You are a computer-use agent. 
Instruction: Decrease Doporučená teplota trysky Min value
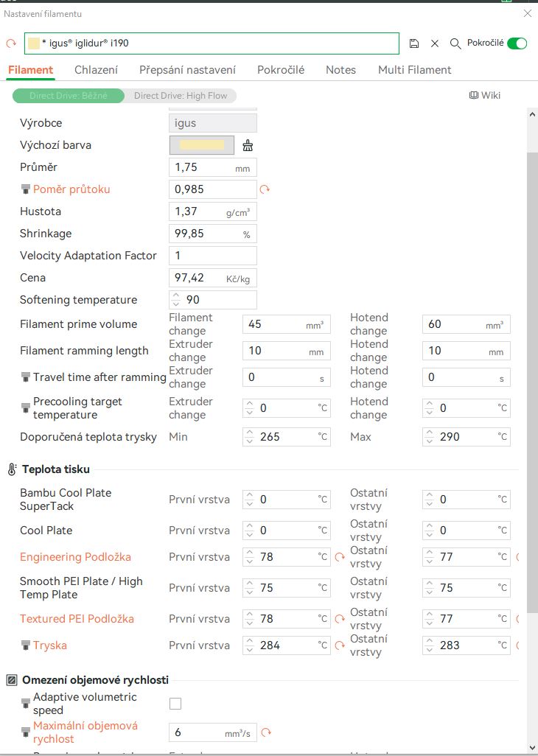249,441
